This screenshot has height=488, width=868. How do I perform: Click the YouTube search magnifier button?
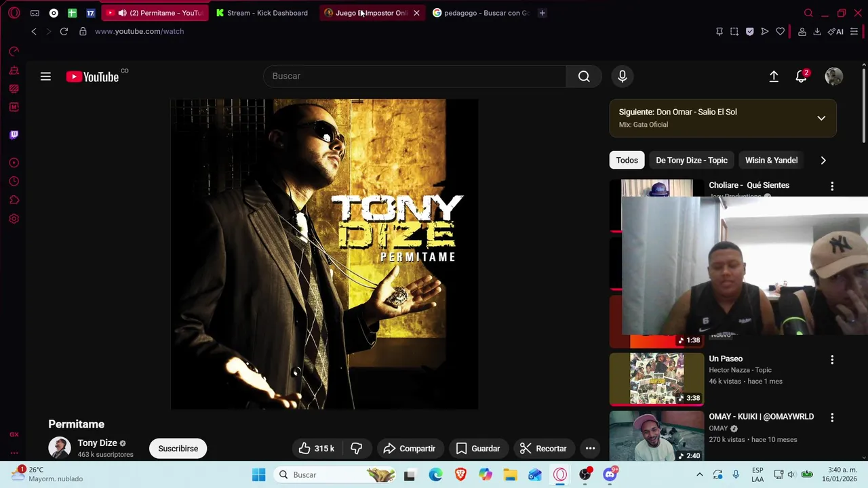(x=584, y=77)
